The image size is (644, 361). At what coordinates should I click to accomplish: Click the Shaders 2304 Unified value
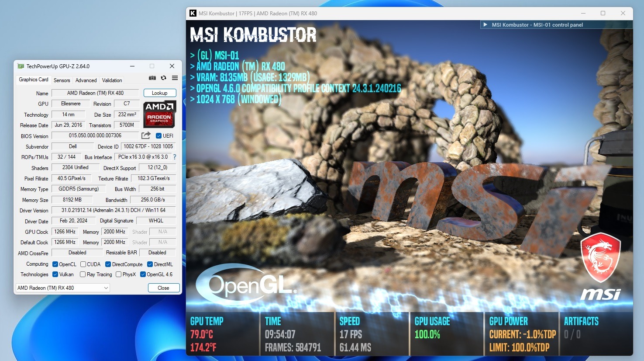point(76,167)
